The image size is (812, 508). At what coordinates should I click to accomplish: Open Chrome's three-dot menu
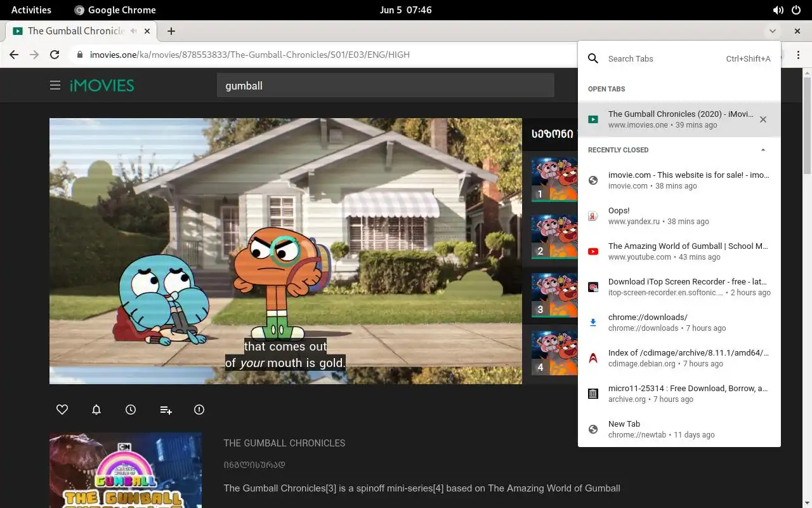coord(798,55)
